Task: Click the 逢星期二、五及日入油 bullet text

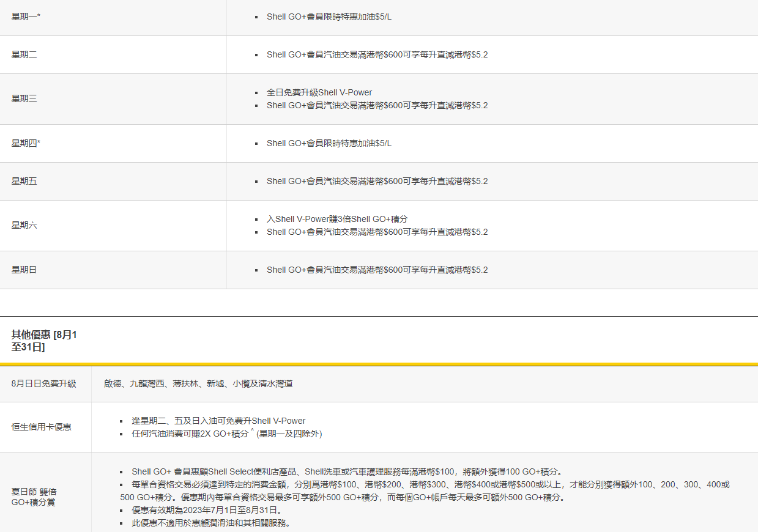Action: 218,421
